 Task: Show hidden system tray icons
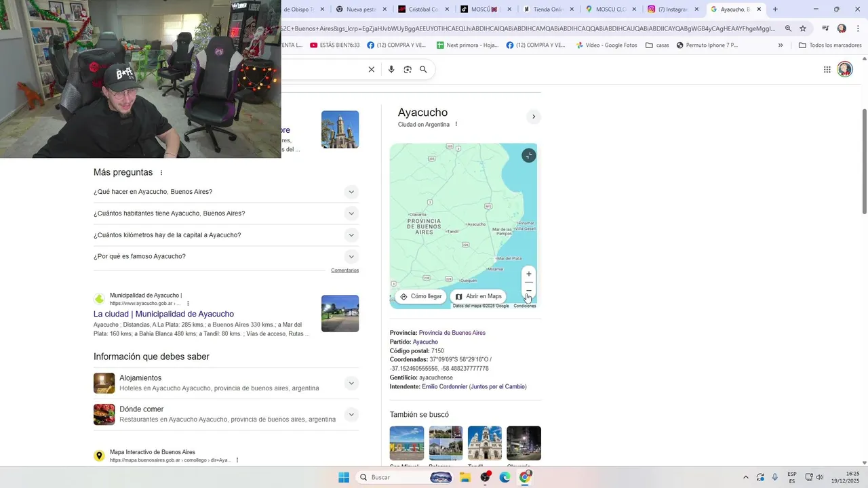click(746, 477)
